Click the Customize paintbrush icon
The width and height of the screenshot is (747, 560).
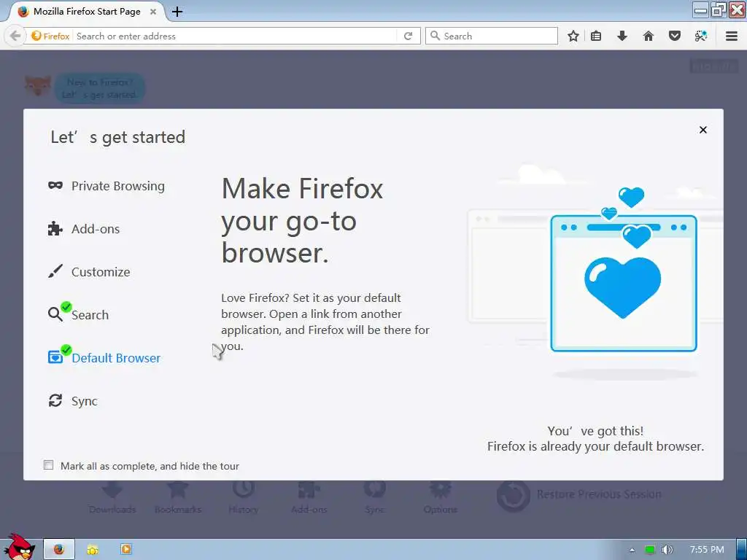tap(55, 271)
